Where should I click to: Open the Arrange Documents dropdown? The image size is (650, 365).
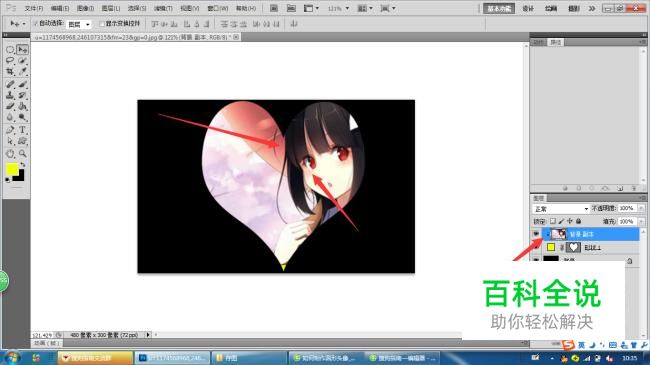click(365, 8)
